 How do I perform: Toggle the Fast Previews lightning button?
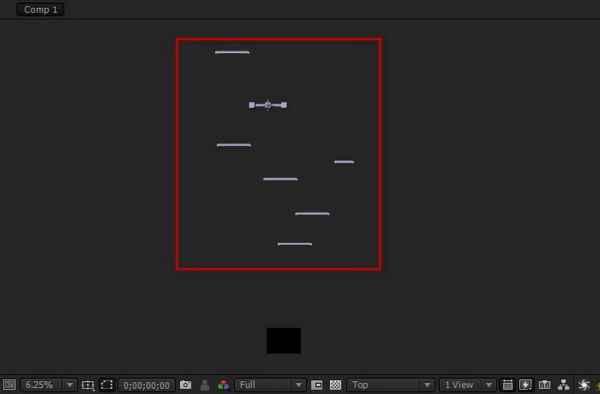[525, 384]
